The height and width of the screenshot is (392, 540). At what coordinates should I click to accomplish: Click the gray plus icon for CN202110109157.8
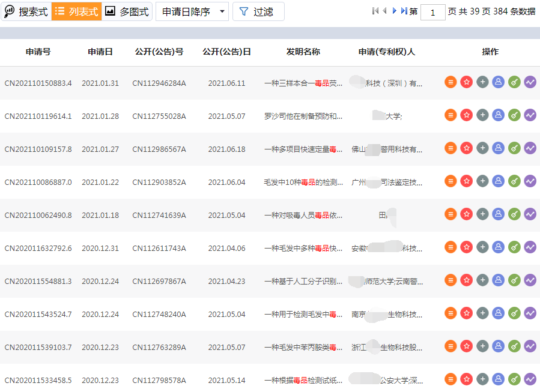[482, 147]
